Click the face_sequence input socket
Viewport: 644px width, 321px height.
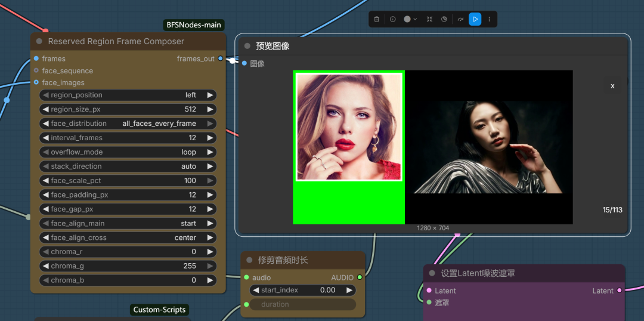pos(36,70)
